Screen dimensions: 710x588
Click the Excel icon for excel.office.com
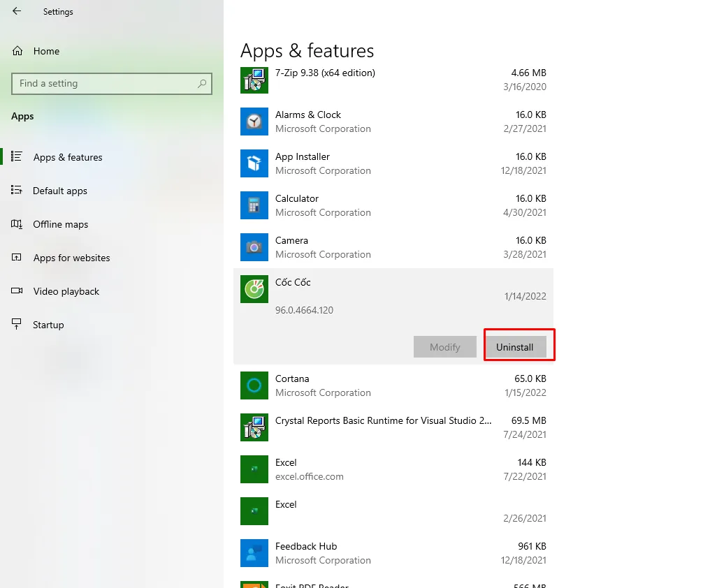(254, 469)
